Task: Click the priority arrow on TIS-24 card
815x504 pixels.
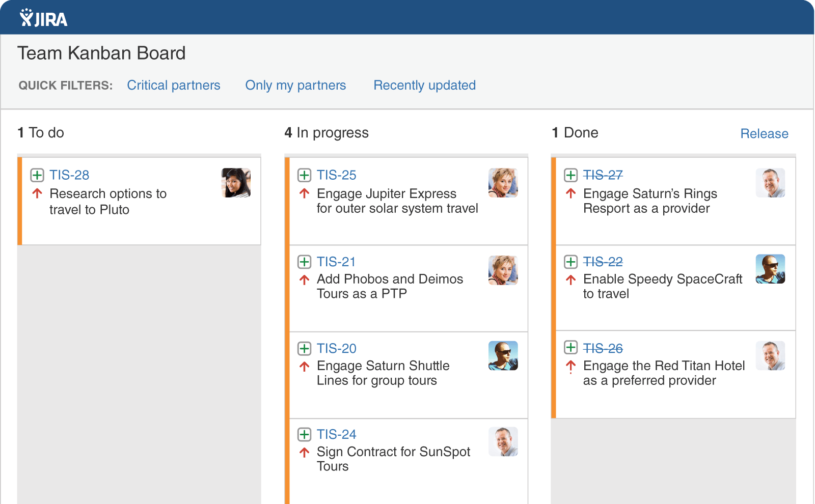Action: tap(304, 452)
